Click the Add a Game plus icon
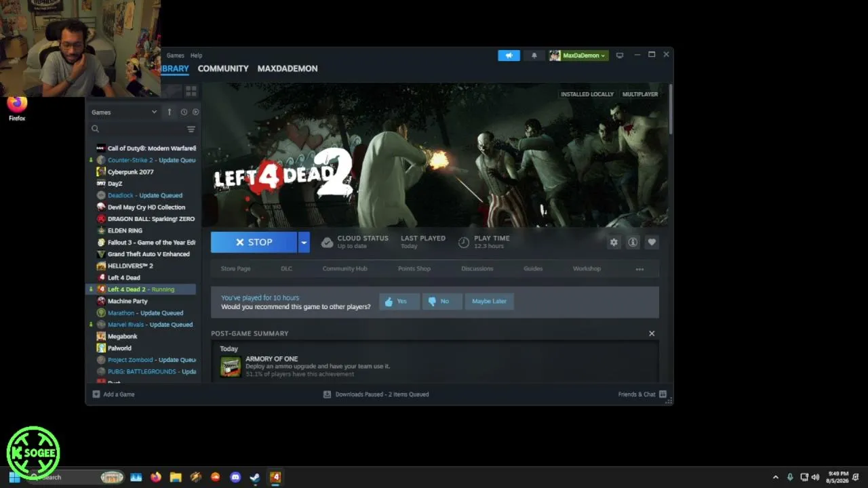 coord(96,394)
